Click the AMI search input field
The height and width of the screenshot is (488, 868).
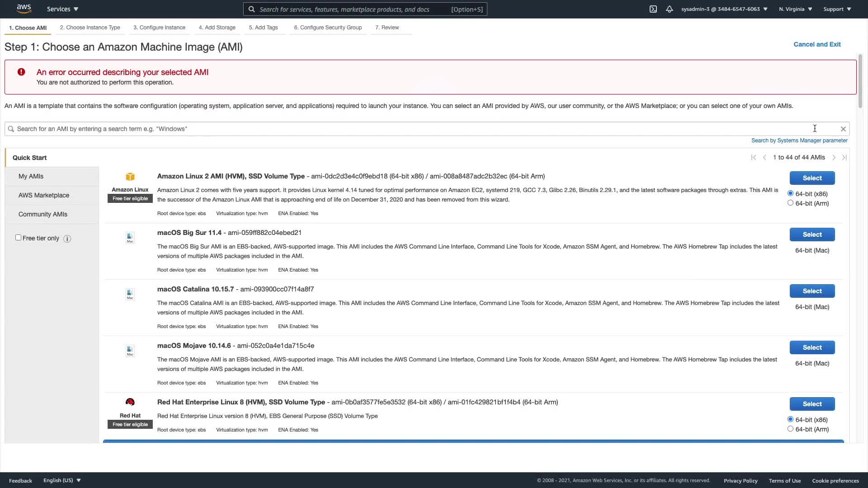(407, 129)
